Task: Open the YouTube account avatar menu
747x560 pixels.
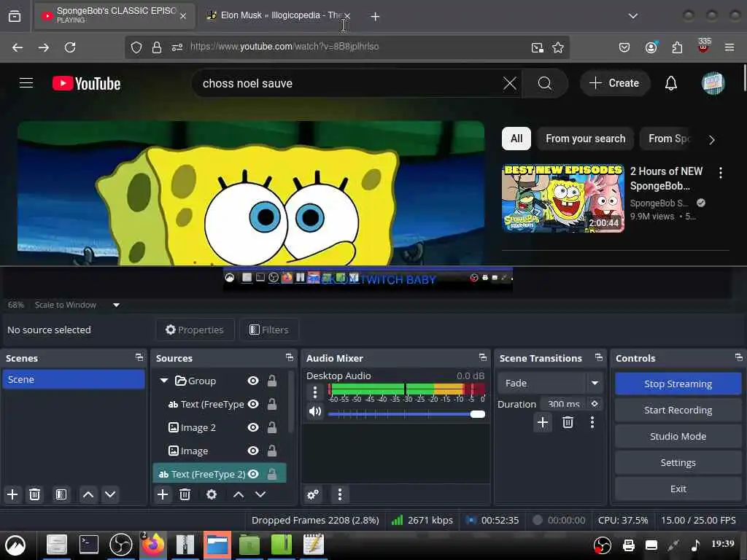Action: click(x=713, y=83)
